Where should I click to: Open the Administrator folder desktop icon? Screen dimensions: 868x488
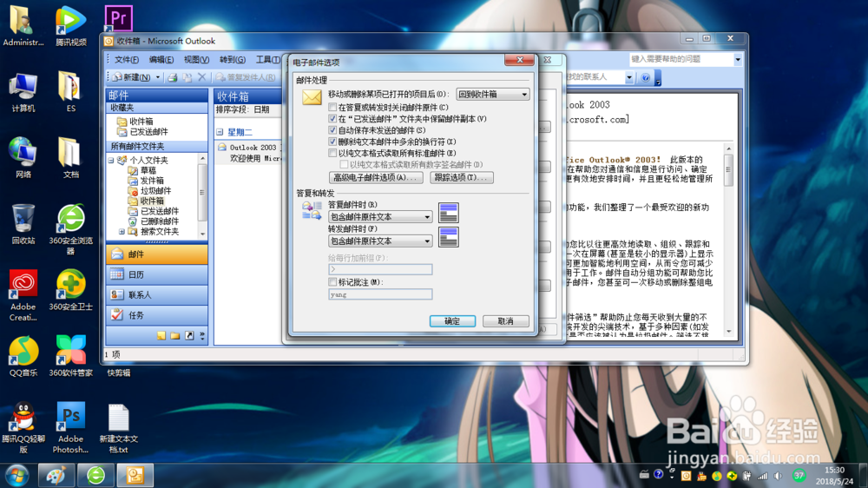coord(23,25)
